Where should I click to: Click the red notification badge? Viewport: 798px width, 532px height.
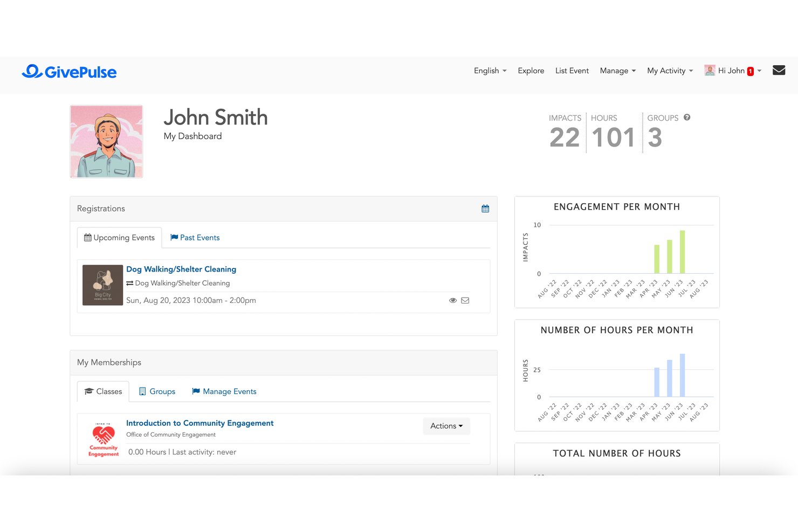click(750, 71)
